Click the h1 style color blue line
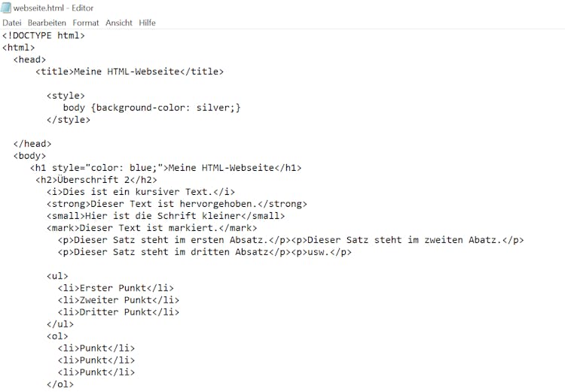 (166, 168)
